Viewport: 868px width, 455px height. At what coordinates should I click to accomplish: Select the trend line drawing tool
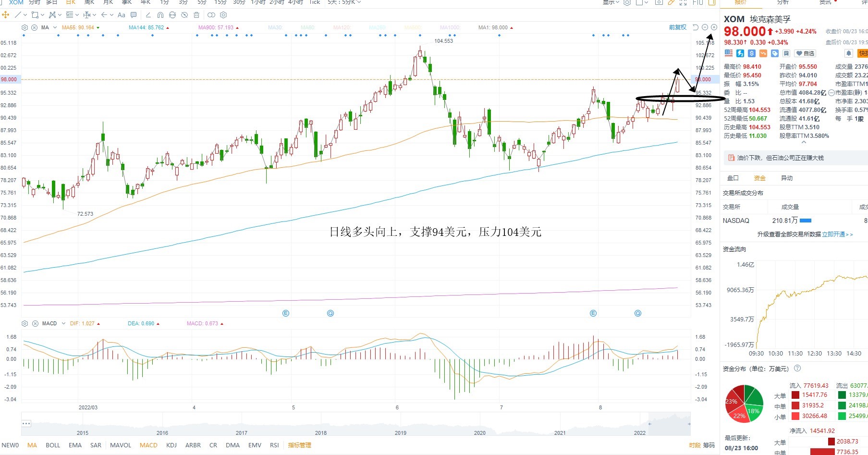point(18,15)
